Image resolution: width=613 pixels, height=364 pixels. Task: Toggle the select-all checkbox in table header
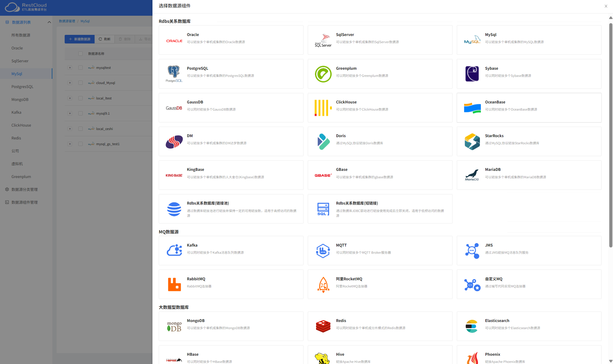[x=80, y=54]
